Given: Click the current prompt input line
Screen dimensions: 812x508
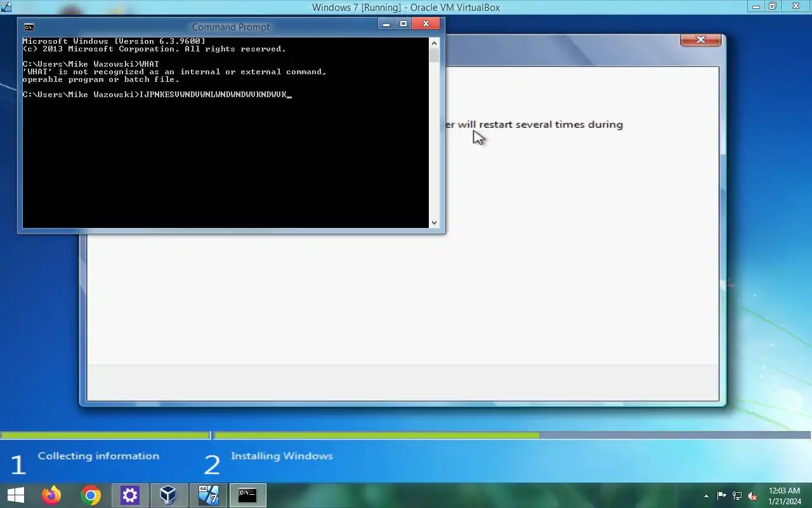Looking at the screenshot, I should pyautogui.click(x=157, y=95).
